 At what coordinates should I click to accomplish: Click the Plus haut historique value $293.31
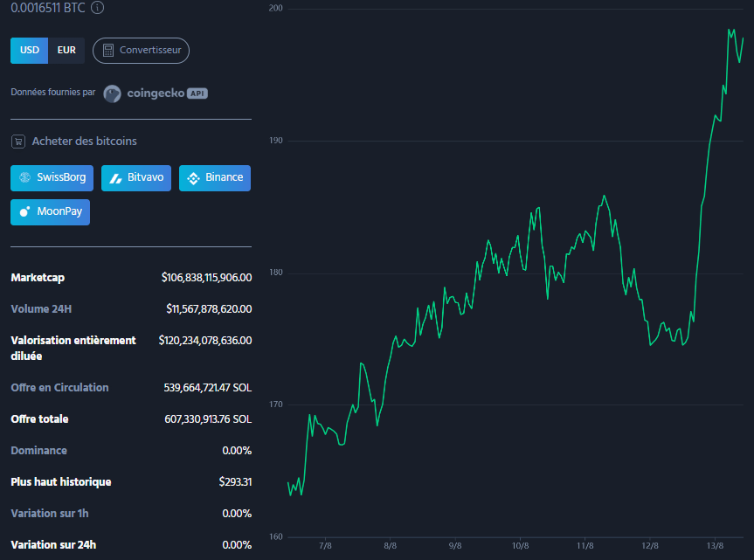click(x=235, y=482)
